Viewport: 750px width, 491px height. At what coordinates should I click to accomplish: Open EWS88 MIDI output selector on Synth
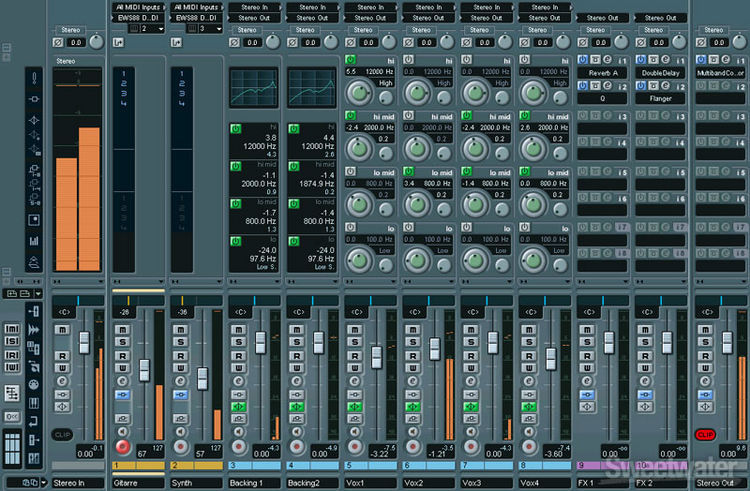click(196, 18)
